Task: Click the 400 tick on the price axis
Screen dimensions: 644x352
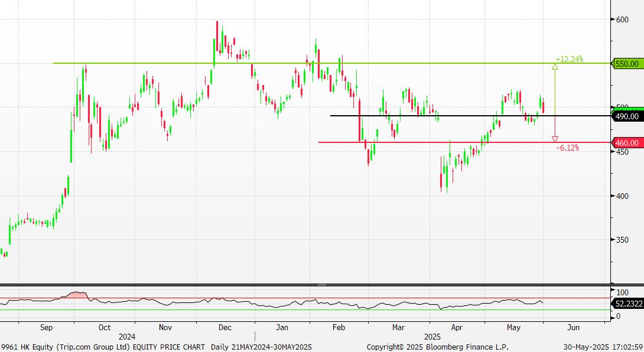Action: (x=622, y=196)
